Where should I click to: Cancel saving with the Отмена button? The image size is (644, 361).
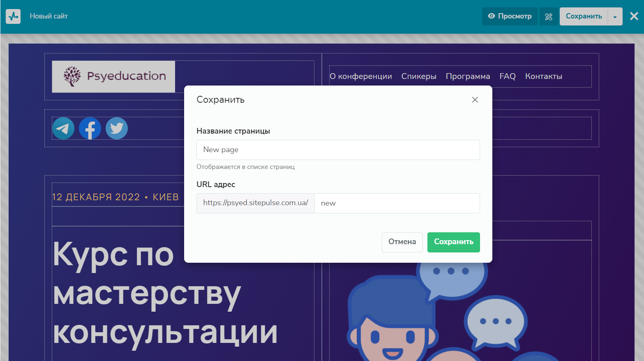(402, 242)
